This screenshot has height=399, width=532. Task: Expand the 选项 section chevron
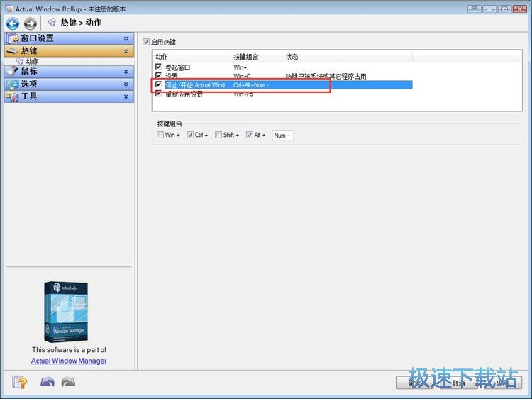tap(126, 84)
